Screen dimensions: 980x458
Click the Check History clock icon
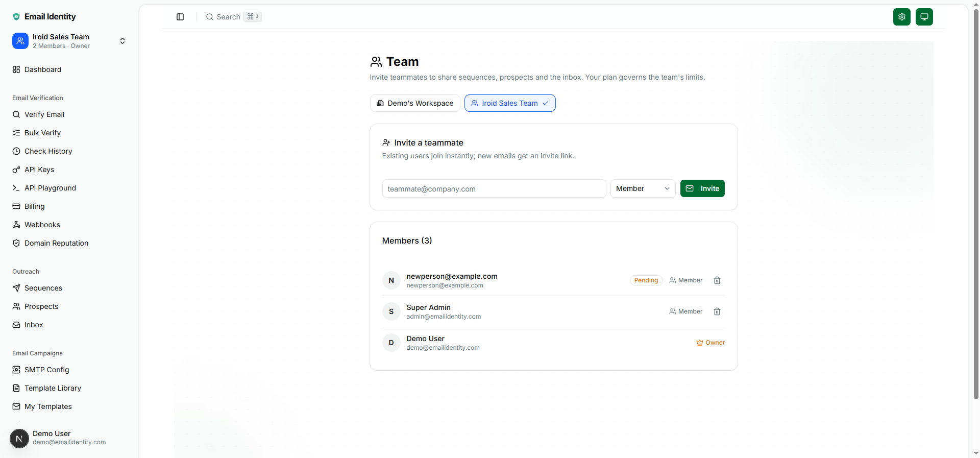click(x=16, y=151)
